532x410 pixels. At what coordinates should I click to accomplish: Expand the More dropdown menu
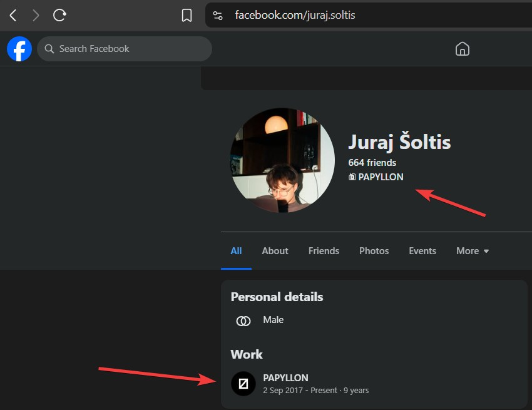(x=473, y=251)
